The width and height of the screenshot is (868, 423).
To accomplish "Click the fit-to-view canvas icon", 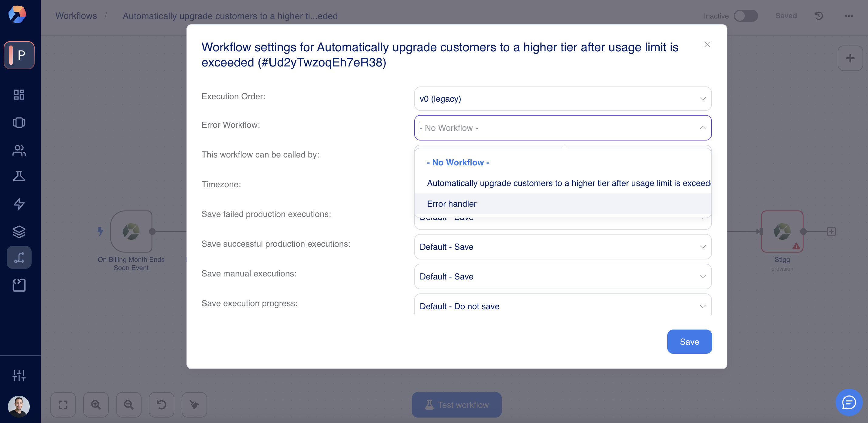I will pos(63,404).
